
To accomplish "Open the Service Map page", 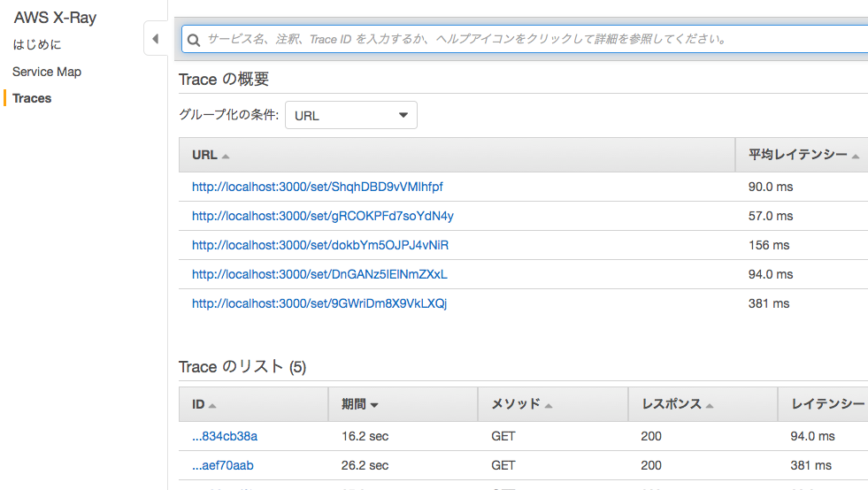I will click(47, 72).
